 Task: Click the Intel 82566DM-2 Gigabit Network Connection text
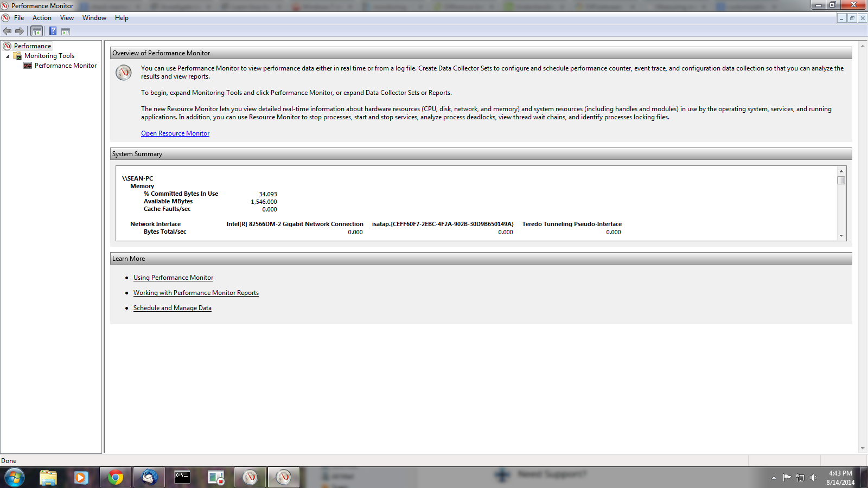pyautogui.click(x=295, y=224)
